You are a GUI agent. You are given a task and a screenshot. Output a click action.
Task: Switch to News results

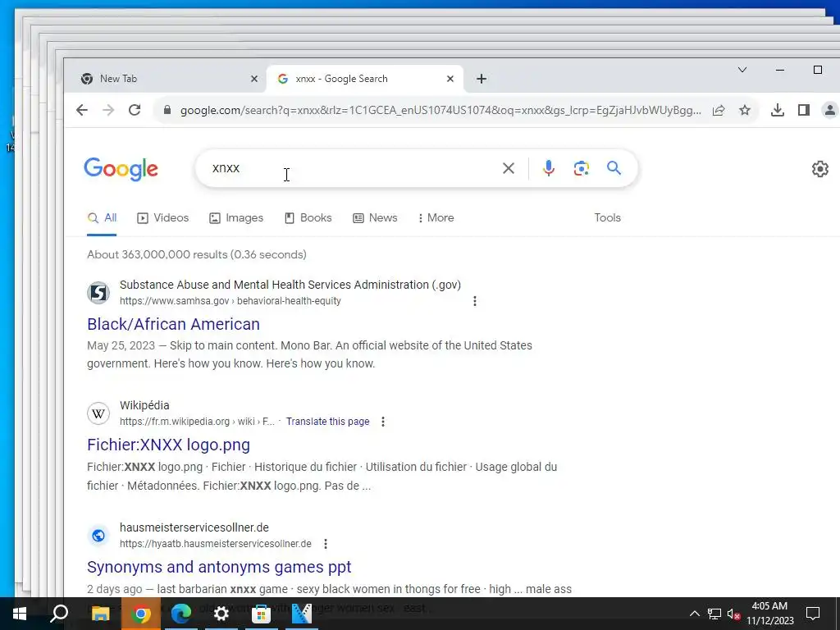375,217
